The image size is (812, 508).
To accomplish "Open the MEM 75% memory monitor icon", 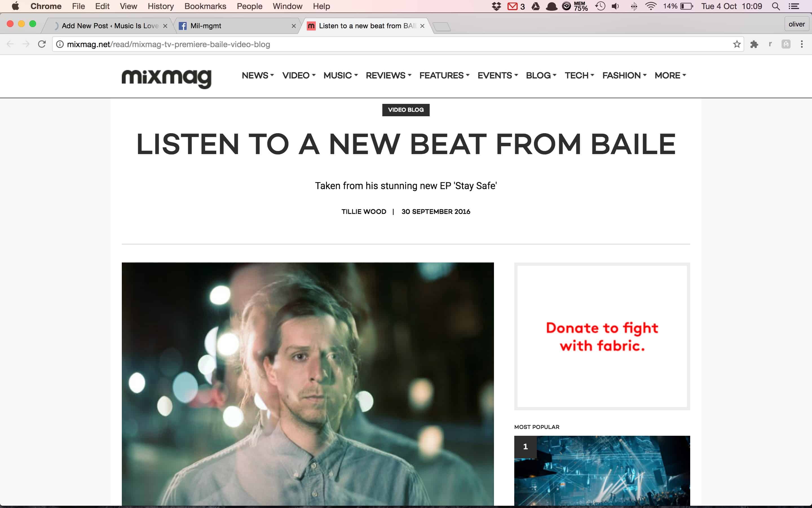I will pos(581,6).
